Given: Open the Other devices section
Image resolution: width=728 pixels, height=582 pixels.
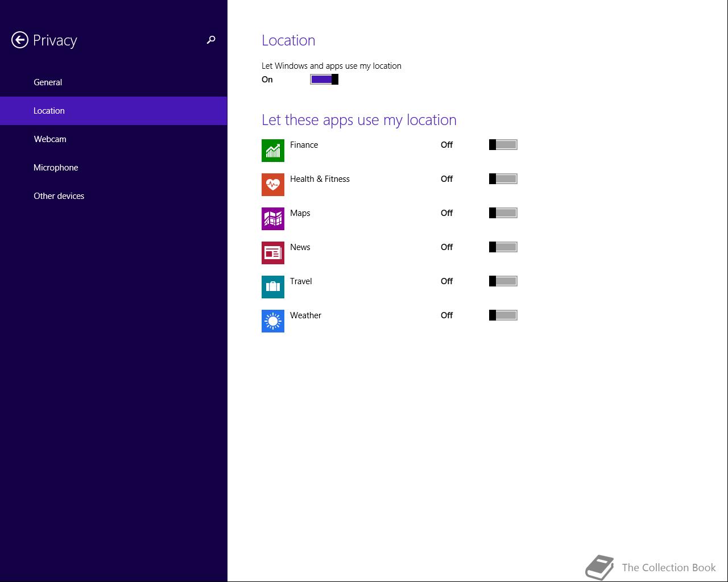Looking at the screenshot, I should pos(114,196).
